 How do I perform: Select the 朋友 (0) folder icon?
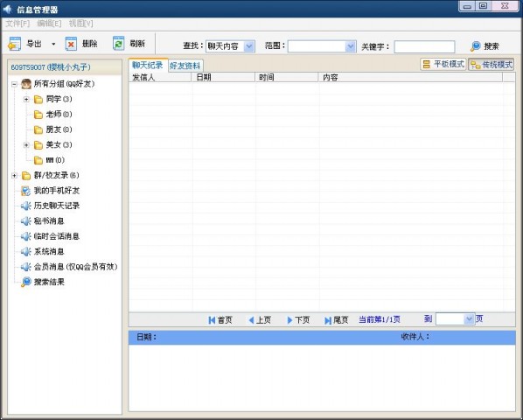(38, 129)
